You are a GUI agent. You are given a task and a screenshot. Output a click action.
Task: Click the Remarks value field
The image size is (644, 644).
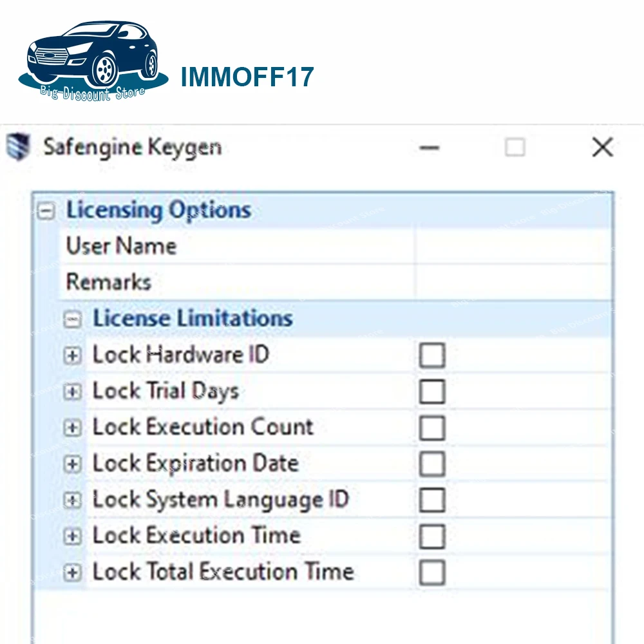click(513, 282)
